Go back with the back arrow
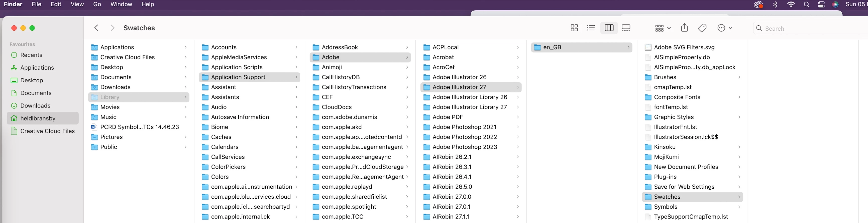The height and width of the screenshot is (223, 868). coord(96,28)
